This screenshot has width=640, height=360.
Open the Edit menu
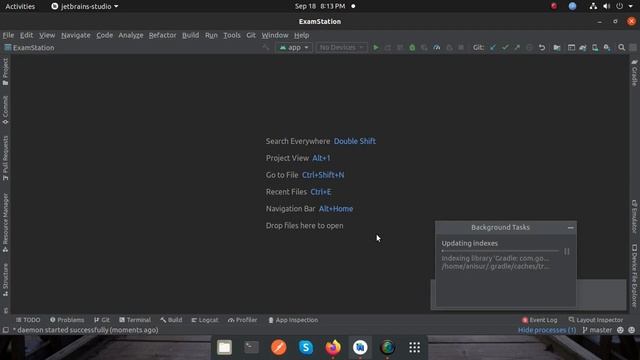[27, 35]
